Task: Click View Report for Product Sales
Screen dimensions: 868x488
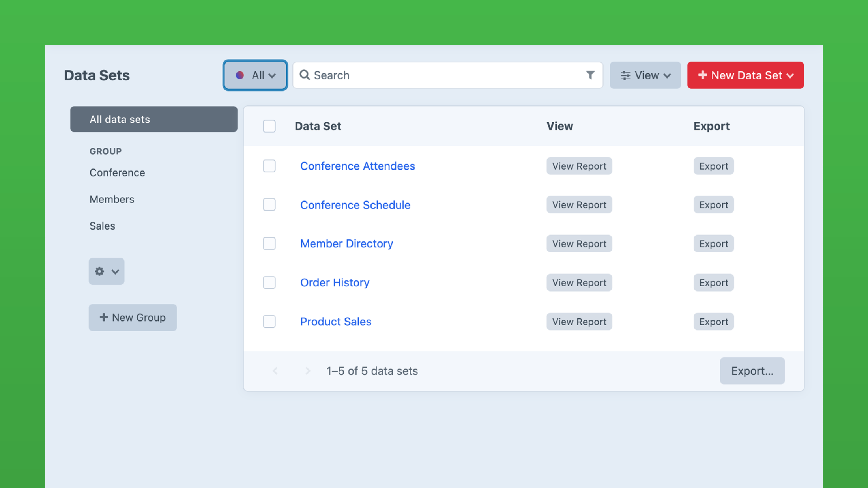Action: click(x=579, y=322)
